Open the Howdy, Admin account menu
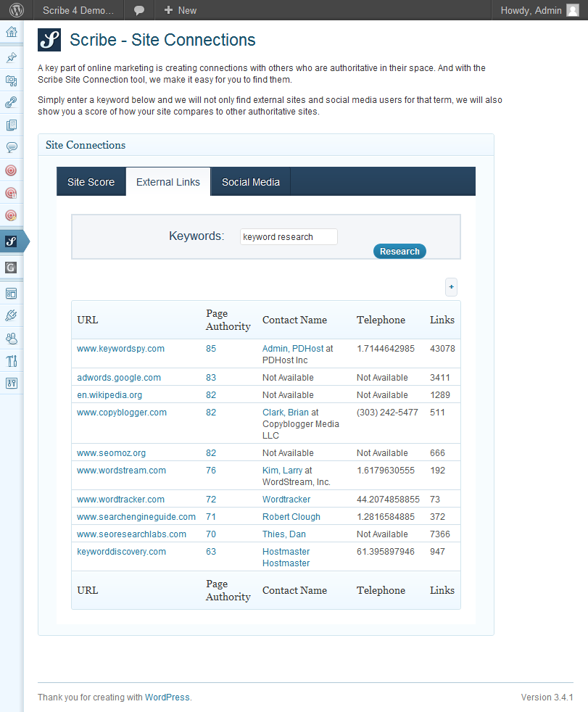 539,10
